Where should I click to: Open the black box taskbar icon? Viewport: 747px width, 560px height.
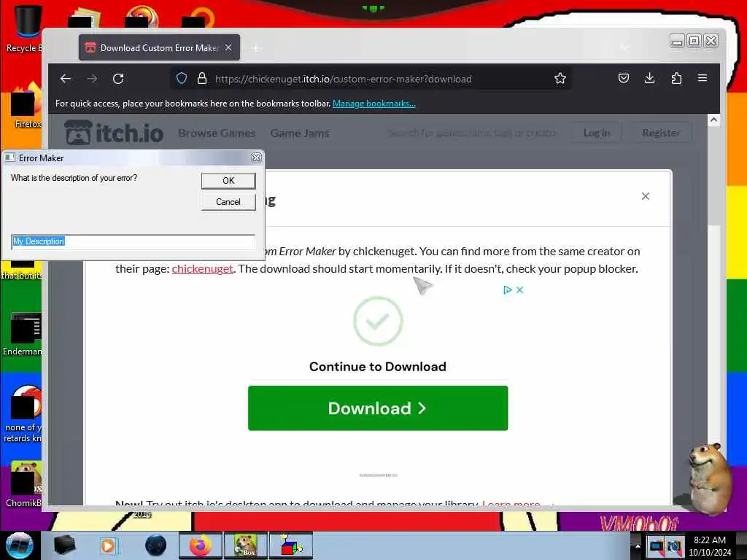[x=64, y=545]
